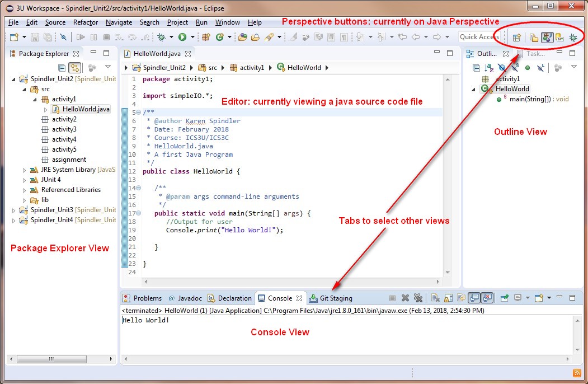Save the current file with the Save icon
Viewport: 588px width, 384px height.
[x=34, y=36]
